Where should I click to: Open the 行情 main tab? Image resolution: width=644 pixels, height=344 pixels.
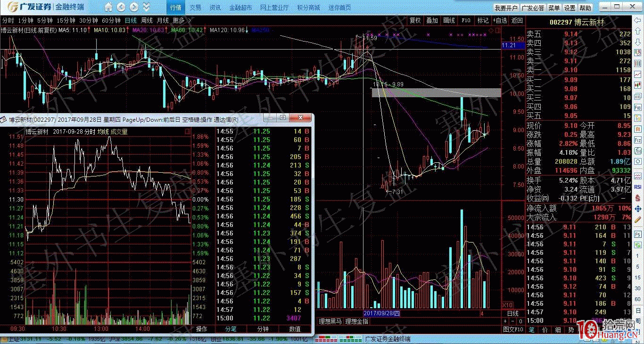click(x=176, y=8)
